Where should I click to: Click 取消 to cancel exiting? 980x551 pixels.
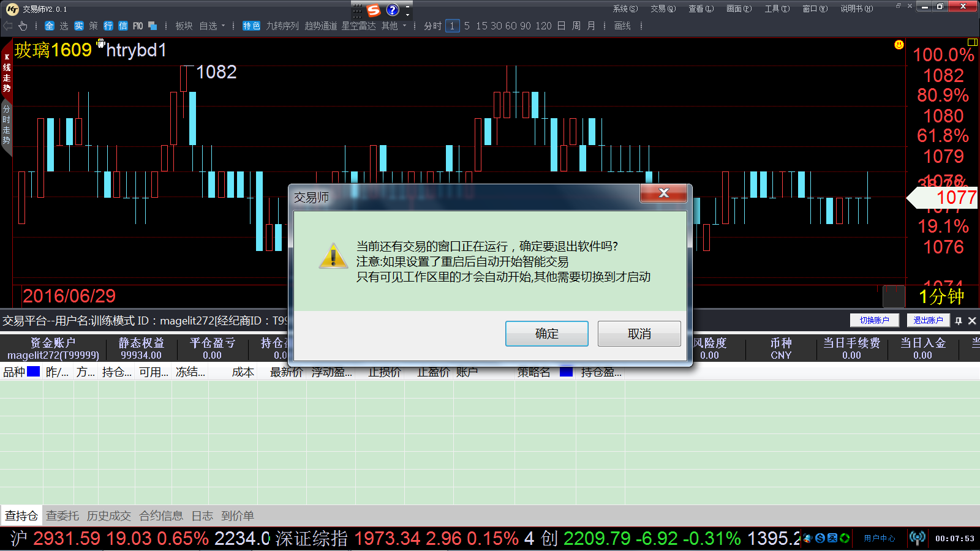[x=639, y=334]
